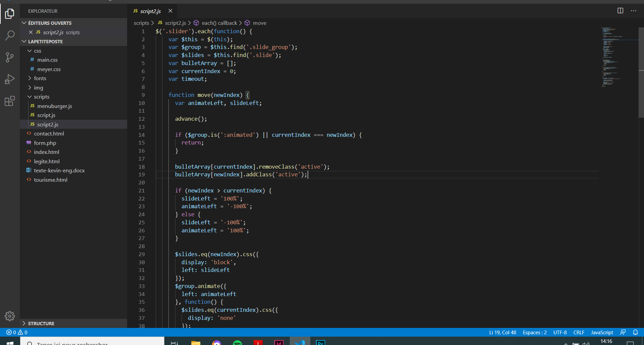Click move in the breadcrumb bar

pyautogui.click(x=260, y=23)
